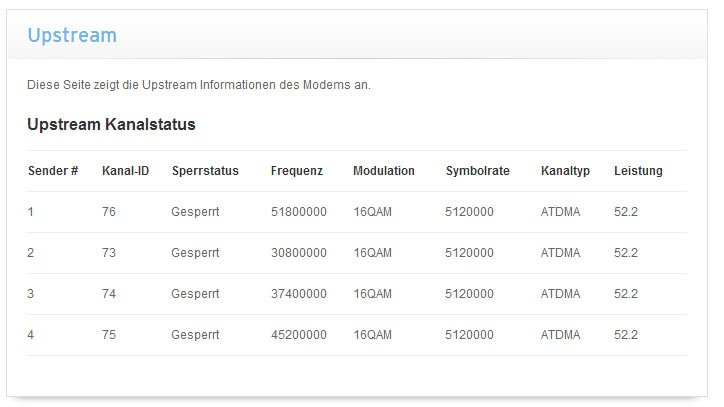Select the Sperrstatus column header
The height and width of the screenshot is (407, 724).
[x=205, y=171]
